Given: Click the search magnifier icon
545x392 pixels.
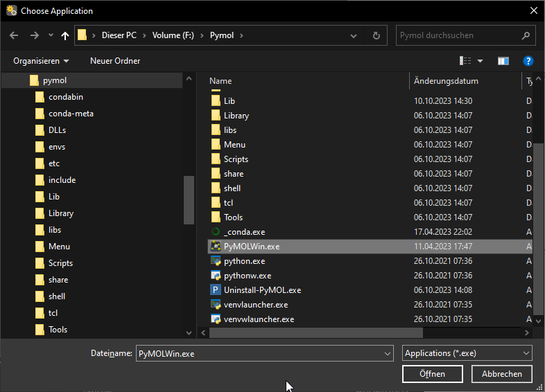Looking at the screenshot, I should 526,35.
